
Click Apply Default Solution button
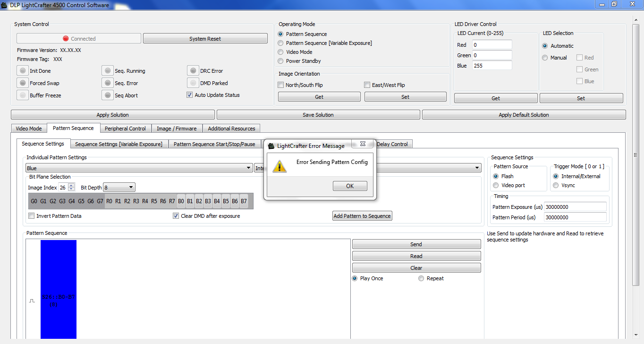tap(524, 115)
